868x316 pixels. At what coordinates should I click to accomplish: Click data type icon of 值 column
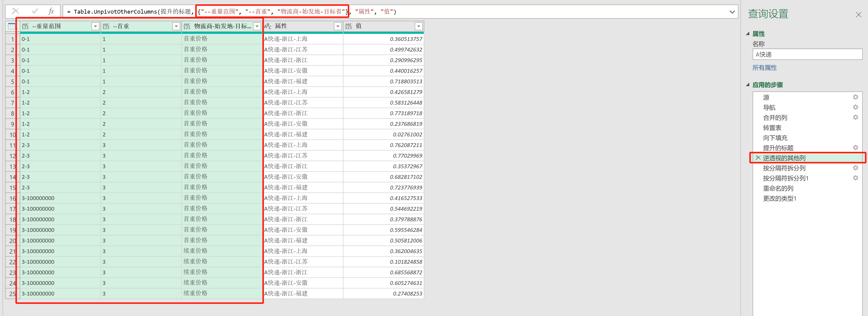coord(349,26)
